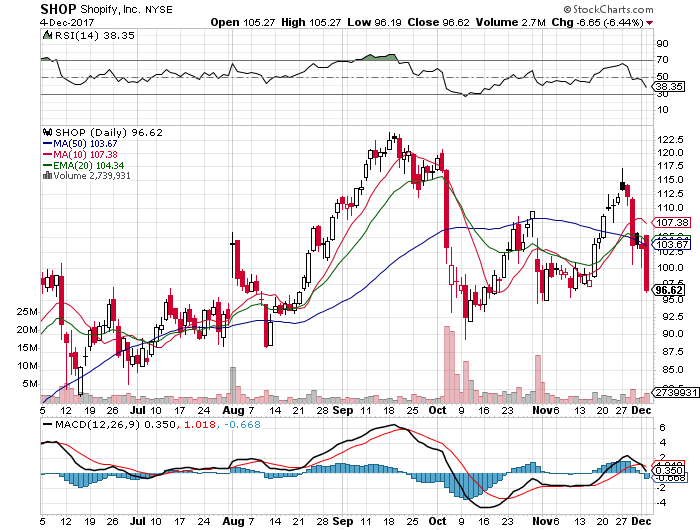This screenshot has height=530, width=700.
Task: Click the 96.62 last price tag
Action: (x=669, y=290)
